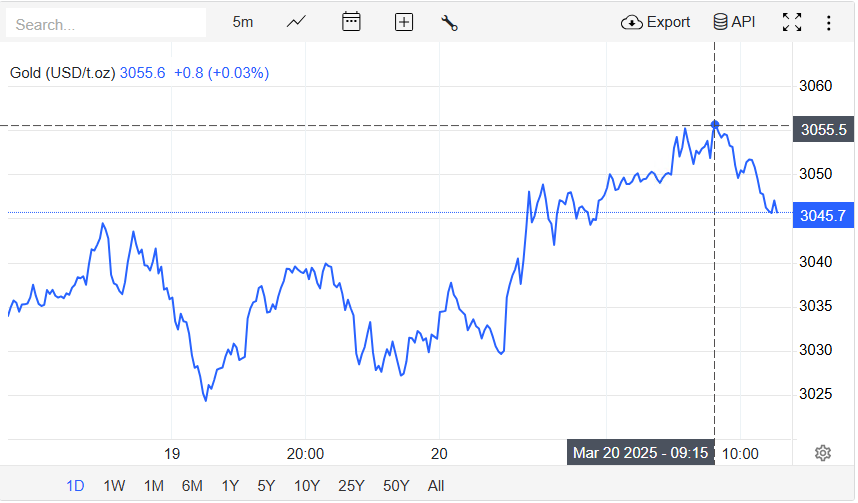Choose the 6M time range
The image size is (858, 503).
coord(192,486)
